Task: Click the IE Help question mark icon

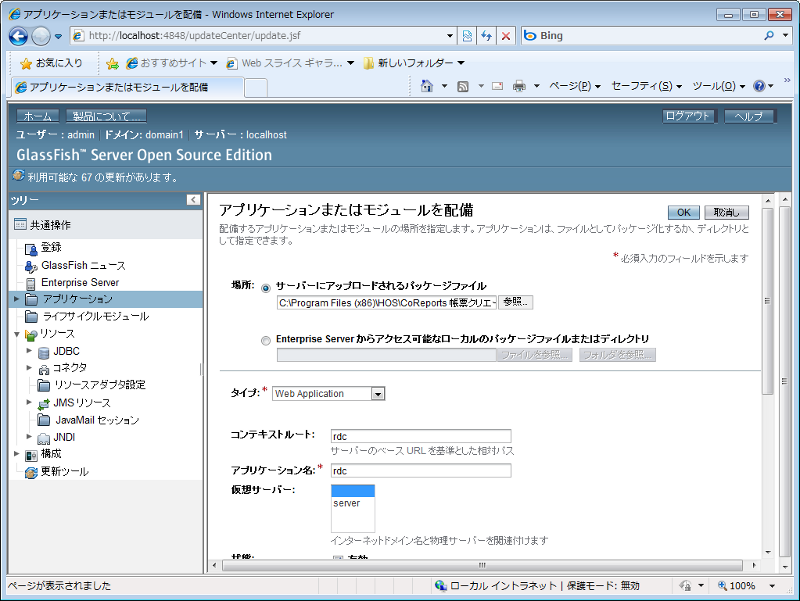Action: coord(759,86)
